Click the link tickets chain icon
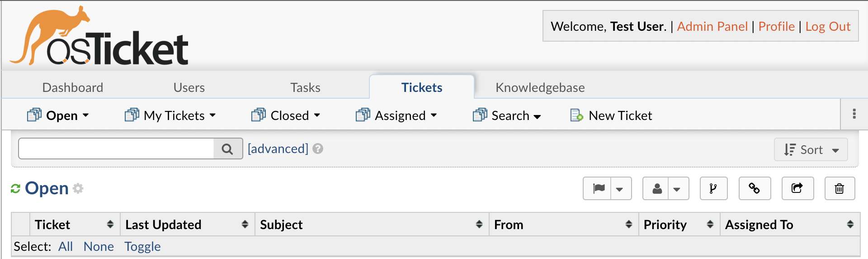The width and height of the screenshot is (868, 259). click(x=754, y=188)
